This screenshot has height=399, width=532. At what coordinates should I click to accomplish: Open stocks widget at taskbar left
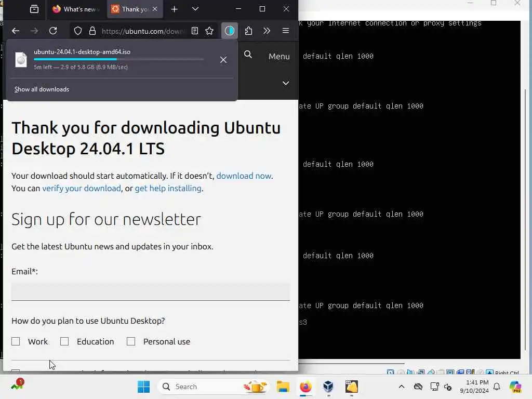click(x=17, y=385)
